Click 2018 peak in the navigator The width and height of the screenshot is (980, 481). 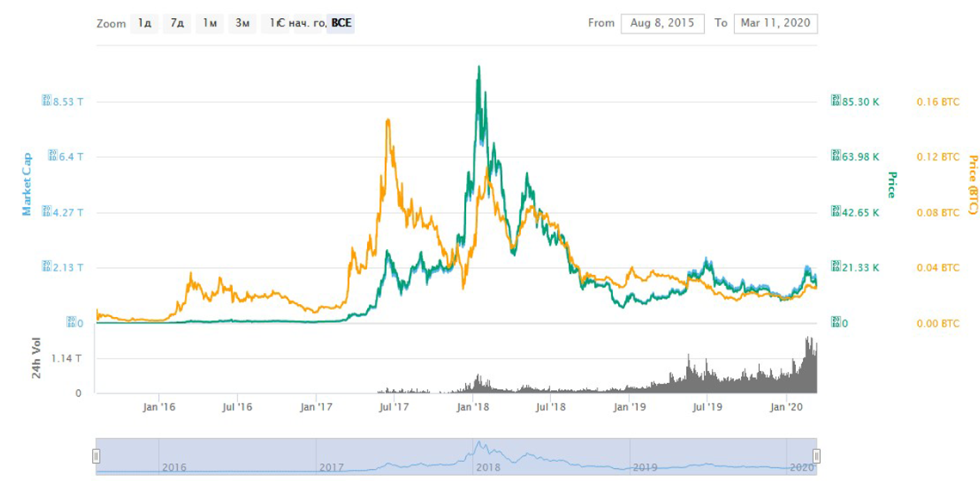click(481, 447)
